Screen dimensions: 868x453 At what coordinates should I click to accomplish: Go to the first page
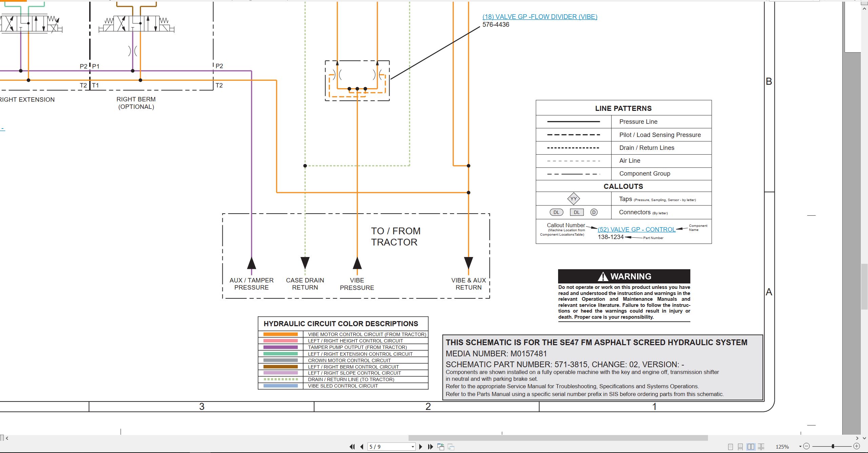[352, 447]
